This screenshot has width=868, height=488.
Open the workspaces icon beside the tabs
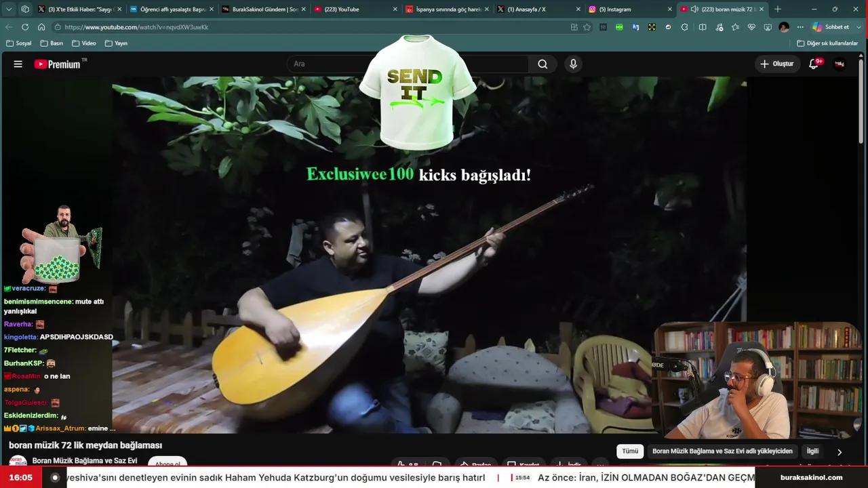[x=25, y=9]
